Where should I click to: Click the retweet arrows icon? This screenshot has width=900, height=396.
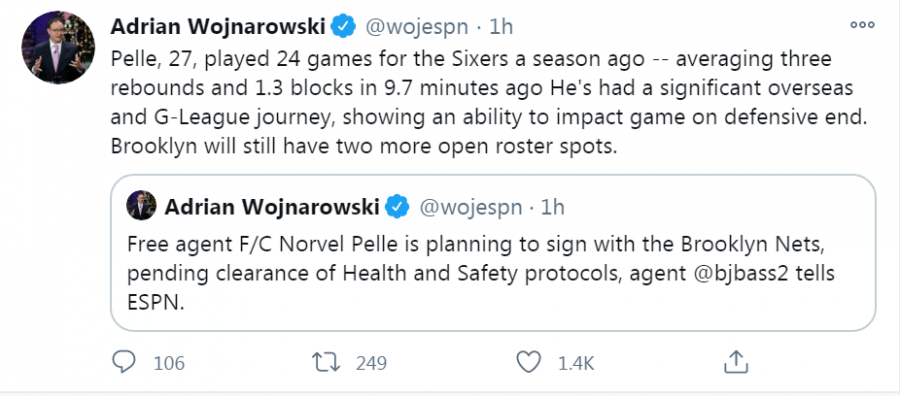[325, 362]
